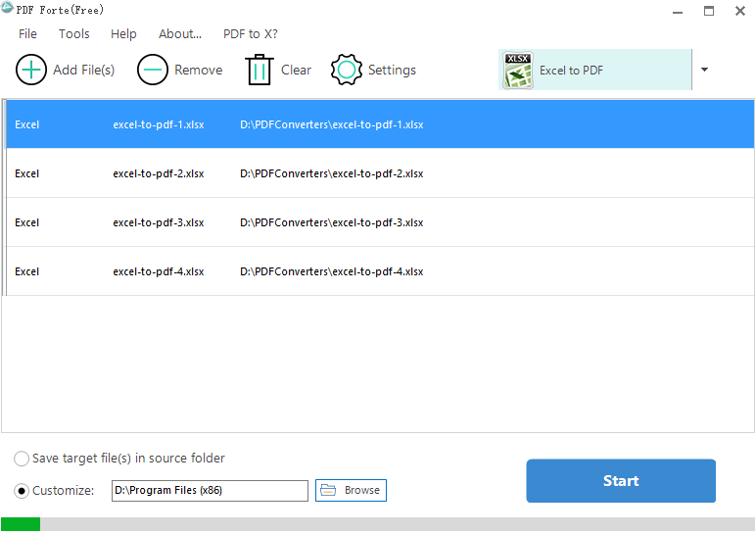Open the File menu
Screen dimensions: 756x534
pyautogui.click(x=27, y=33)
